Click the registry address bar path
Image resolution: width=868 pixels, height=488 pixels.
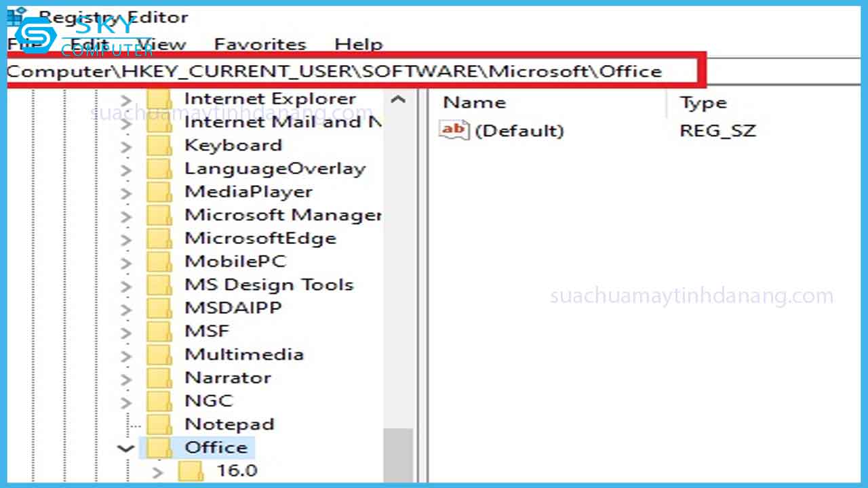tap(334, 71)
